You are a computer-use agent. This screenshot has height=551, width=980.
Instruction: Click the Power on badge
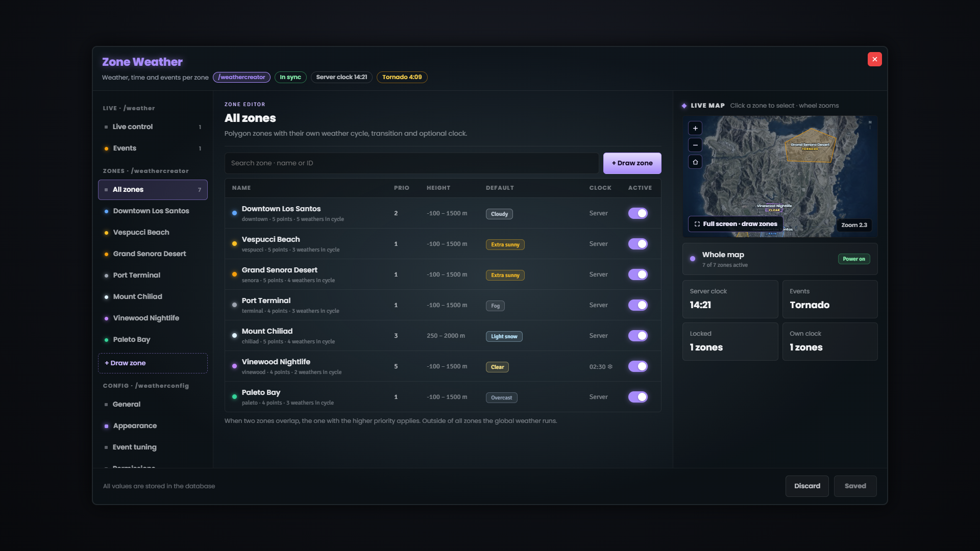pos(854,259)
